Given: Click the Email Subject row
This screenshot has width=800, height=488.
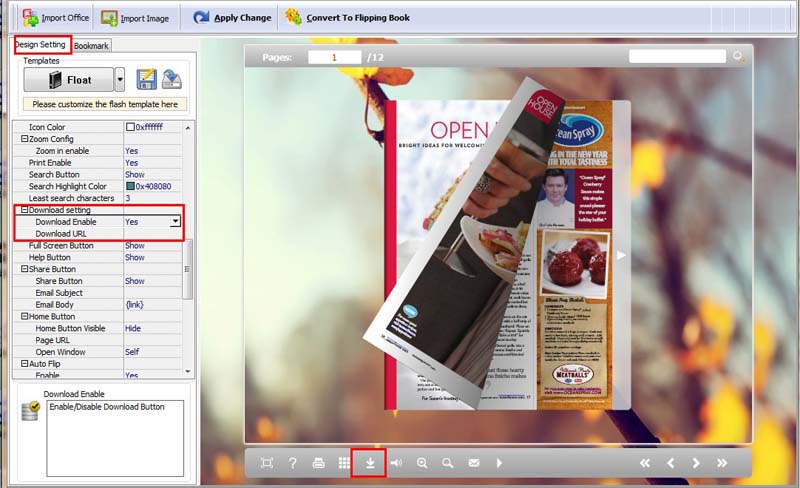Looking at the screenshot, I should coord(97,292).
